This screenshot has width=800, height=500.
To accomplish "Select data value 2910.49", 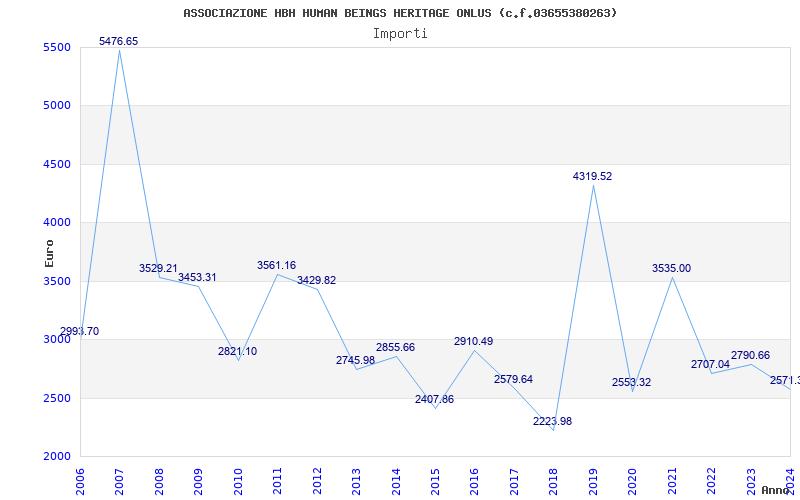I will pyautogui.click(x=473, y=341).
